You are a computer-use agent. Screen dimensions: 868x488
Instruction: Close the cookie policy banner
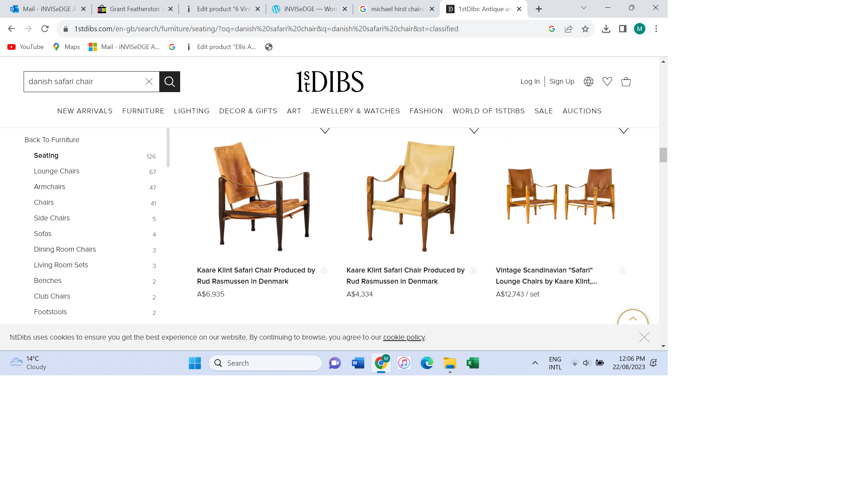click(x=644, y=337)
